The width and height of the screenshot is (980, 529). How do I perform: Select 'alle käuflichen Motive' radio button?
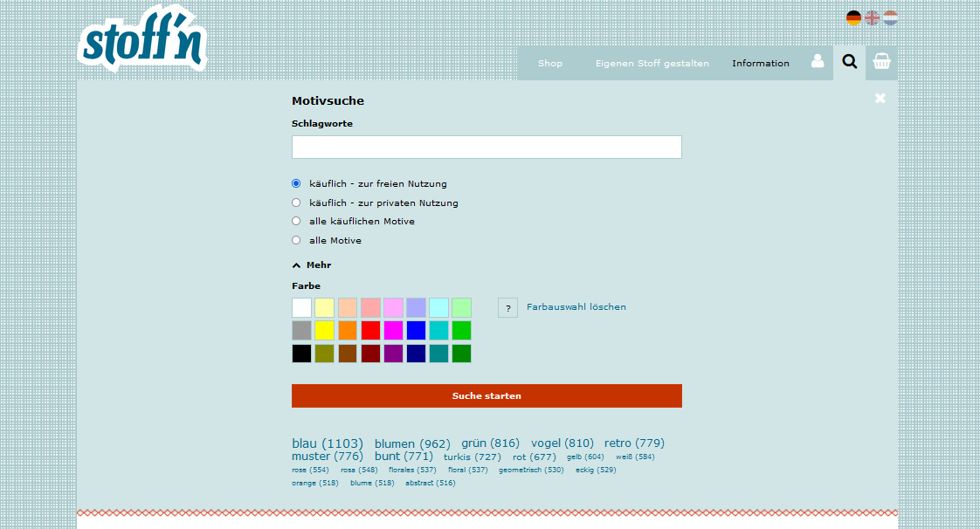coord(296,221)
